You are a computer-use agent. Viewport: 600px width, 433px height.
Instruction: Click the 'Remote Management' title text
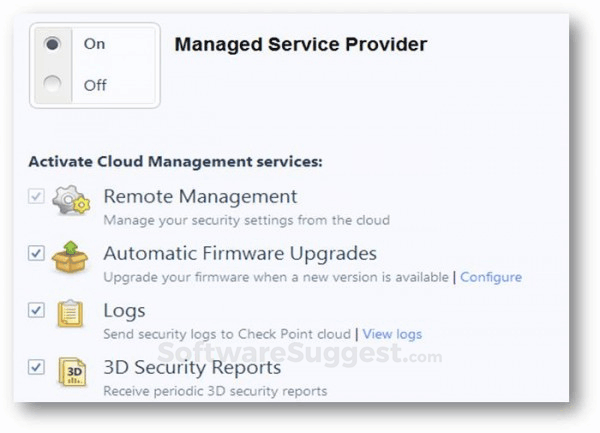coord(200,197)
